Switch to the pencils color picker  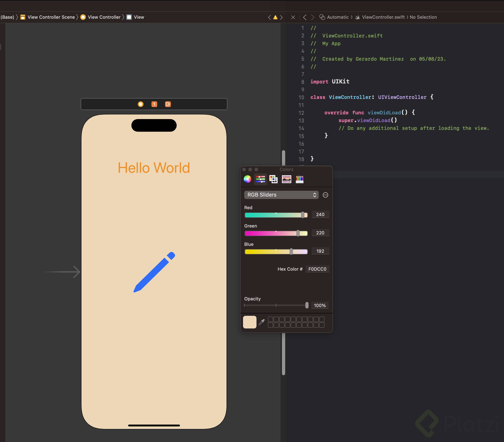299,179
